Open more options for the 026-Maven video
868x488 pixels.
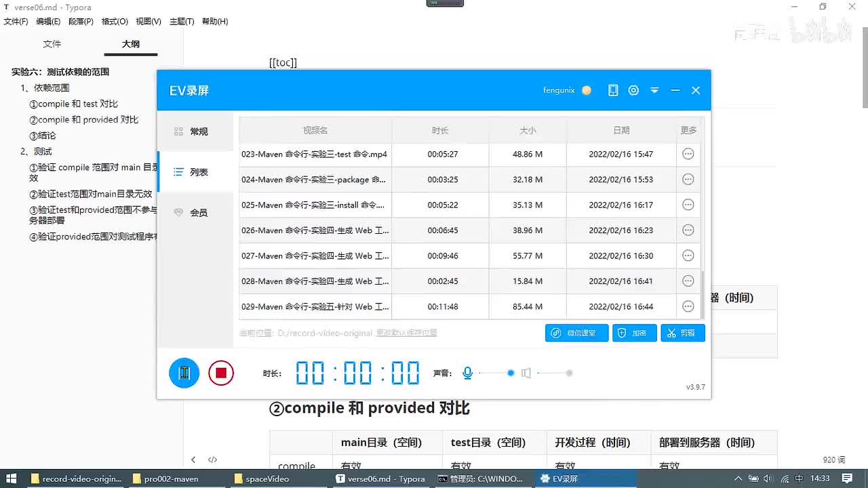(x=688, y=230)
